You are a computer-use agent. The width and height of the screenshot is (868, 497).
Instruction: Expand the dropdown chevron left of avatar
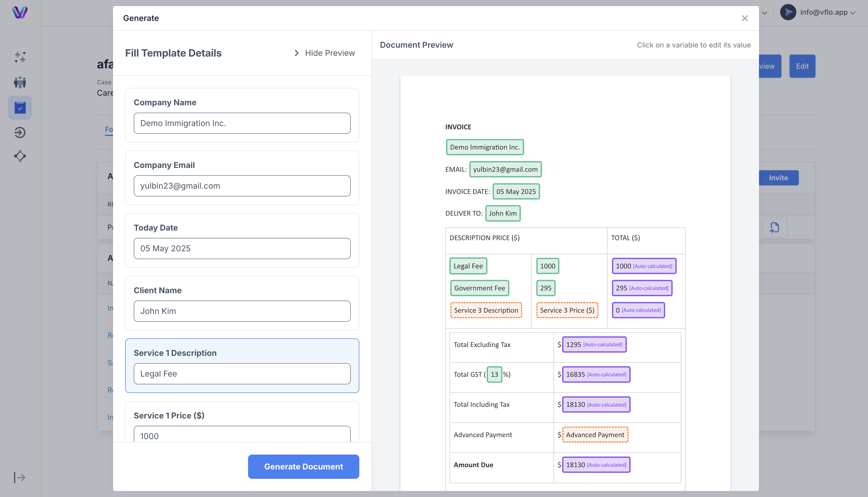(765, 13)
